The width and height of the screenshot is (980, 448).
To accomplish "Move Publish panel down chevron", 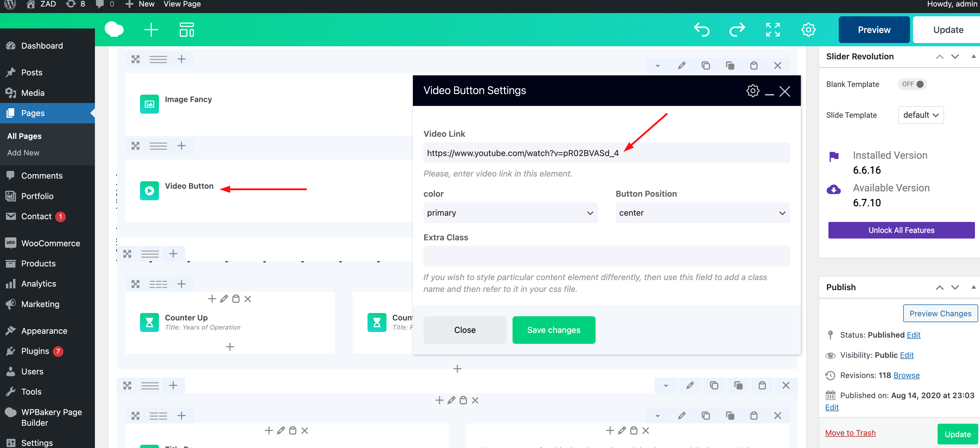I will [x=954, y=287].
